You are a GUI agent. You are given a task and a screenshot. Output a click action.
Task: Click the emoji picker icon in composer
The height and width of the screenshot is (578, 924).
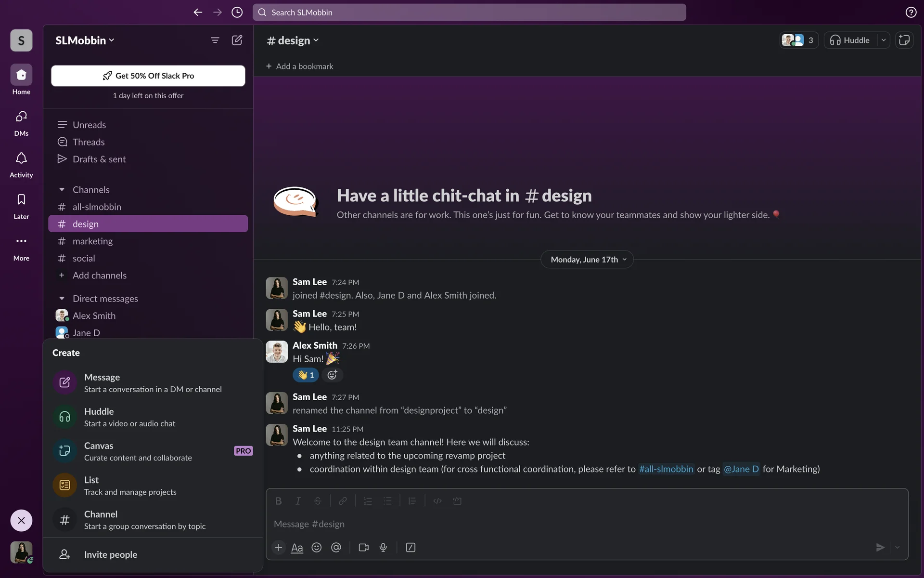pyautogui.click(x=316, y=548)
